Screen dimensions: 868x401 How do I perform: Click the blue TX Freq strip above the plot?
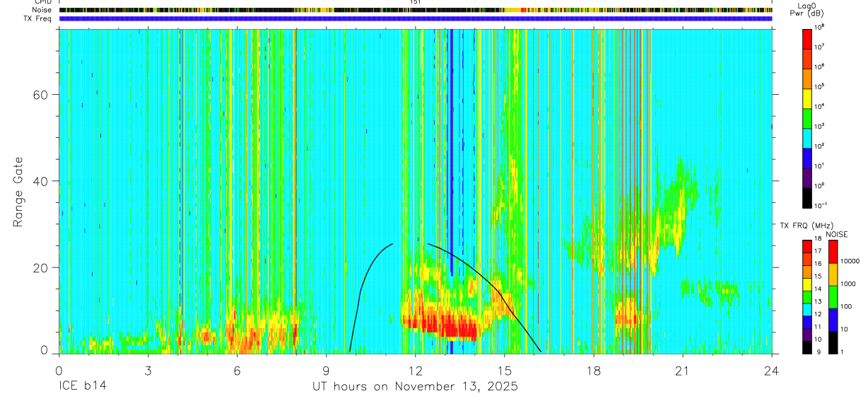416,19
